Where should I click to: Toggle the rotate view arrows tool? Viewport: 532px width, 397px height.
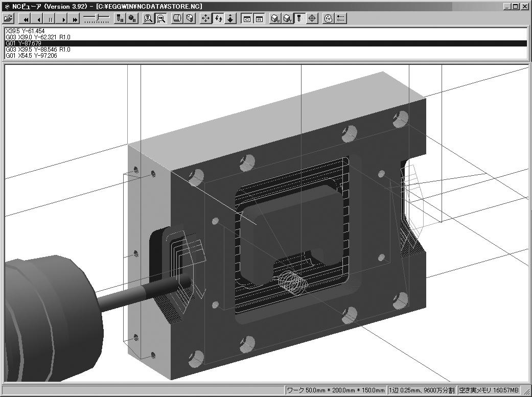(x=218, y=18)
